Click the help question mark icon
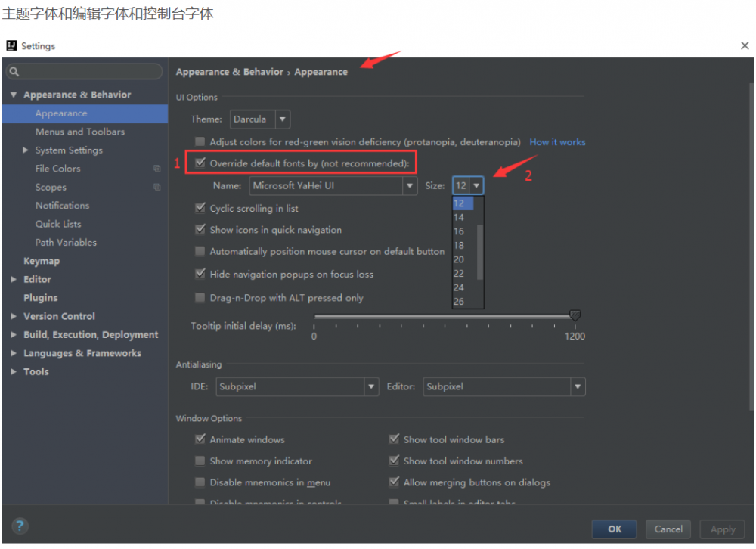 tap(20, 526)
